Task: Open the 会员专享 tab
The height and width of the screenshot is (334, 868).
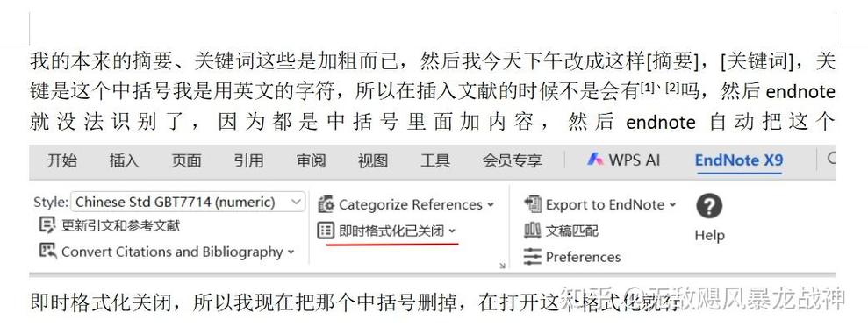Action: [x=512, y=161]
